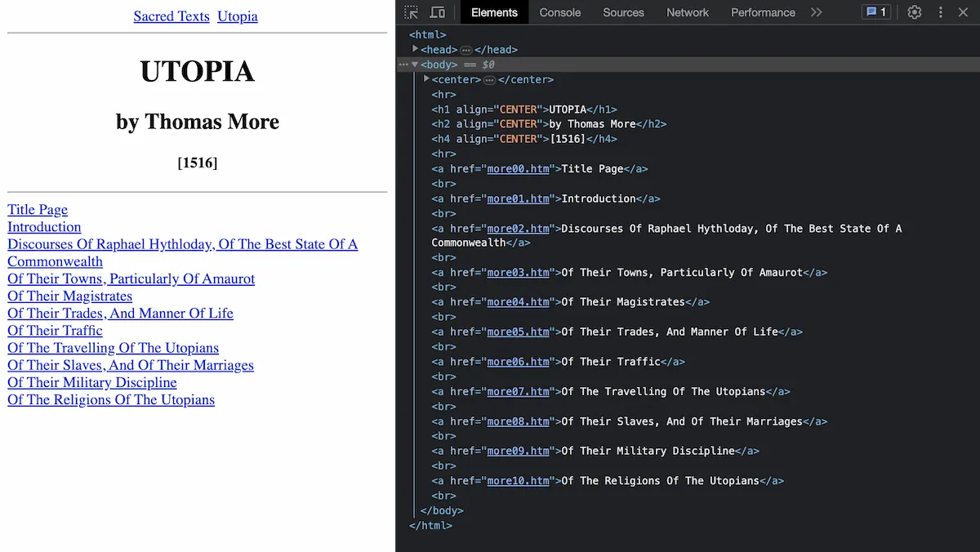This screenshot has height=552, width=980.
Task: Open the Performance tab
Action: pos(763,12)
